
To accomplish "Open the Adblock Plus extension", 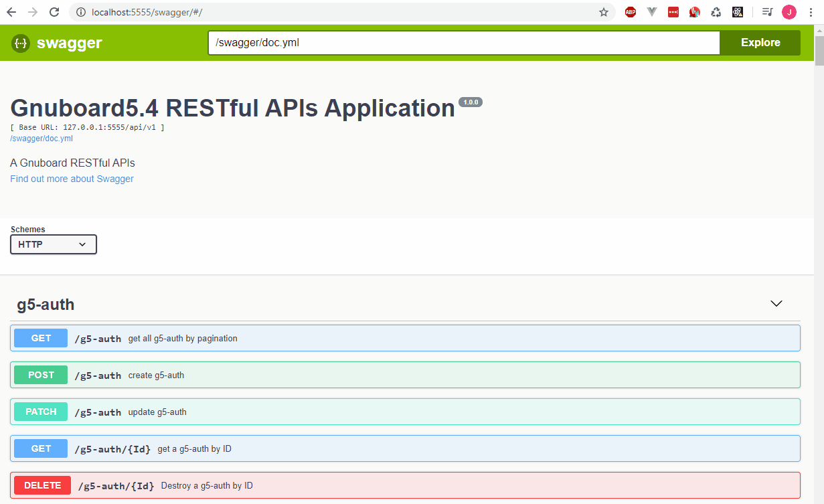I will point(631,12).
